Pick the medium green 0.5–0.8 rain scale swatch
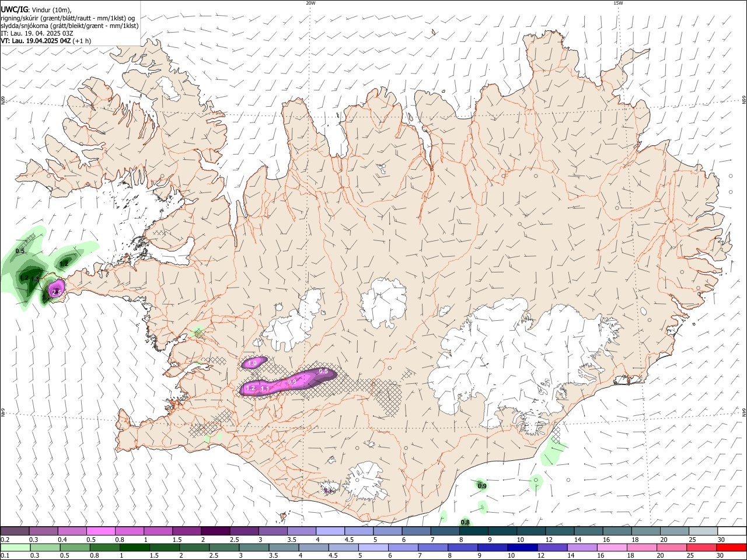Viewport: 747px width, 560px height. (x=75, y=547)
